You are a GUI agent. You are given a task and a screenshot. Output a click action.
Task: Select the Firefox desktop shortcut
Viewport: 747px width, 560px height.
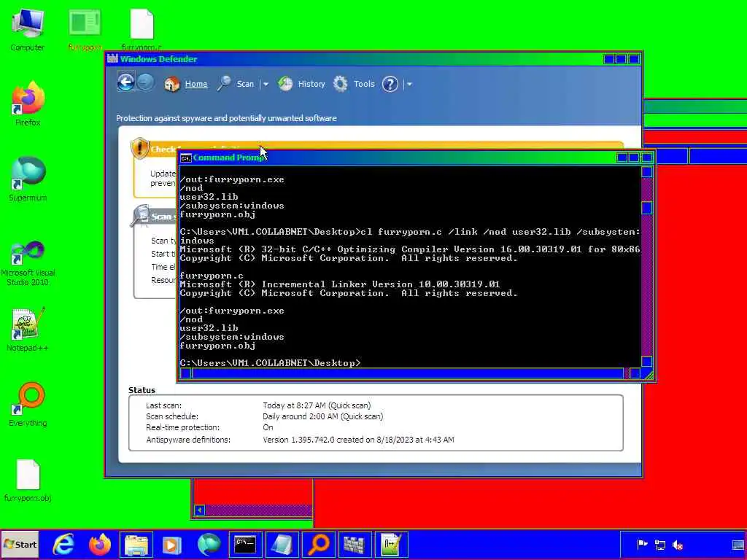coord(28,104)
